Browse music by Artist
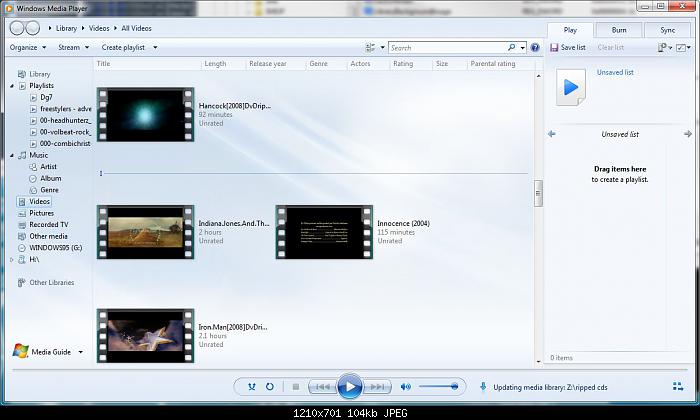The height and width of the screenshot is (420, 700). (x=43, y=166)
